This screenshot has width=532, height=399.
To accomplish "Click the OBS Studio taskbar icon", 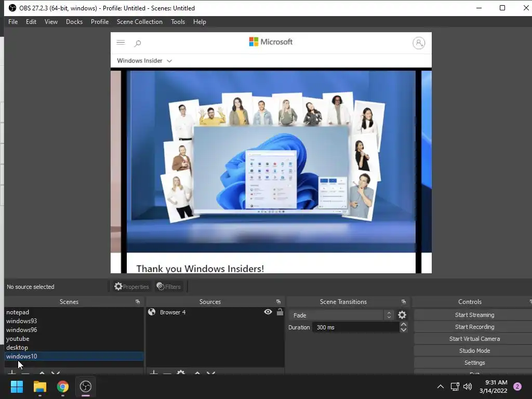I will pos(86,386).
